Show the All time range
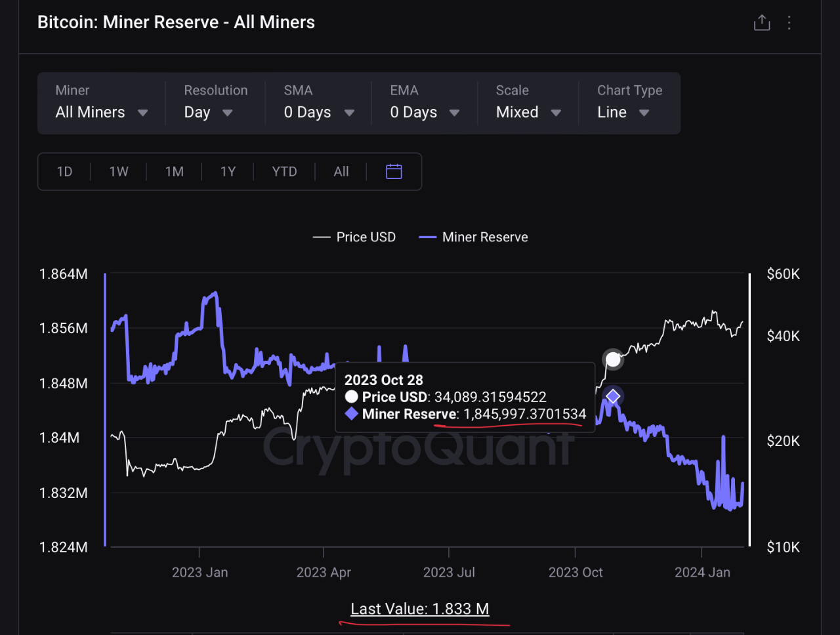Viewport: 840px width, 635px height. pos(341,172)
